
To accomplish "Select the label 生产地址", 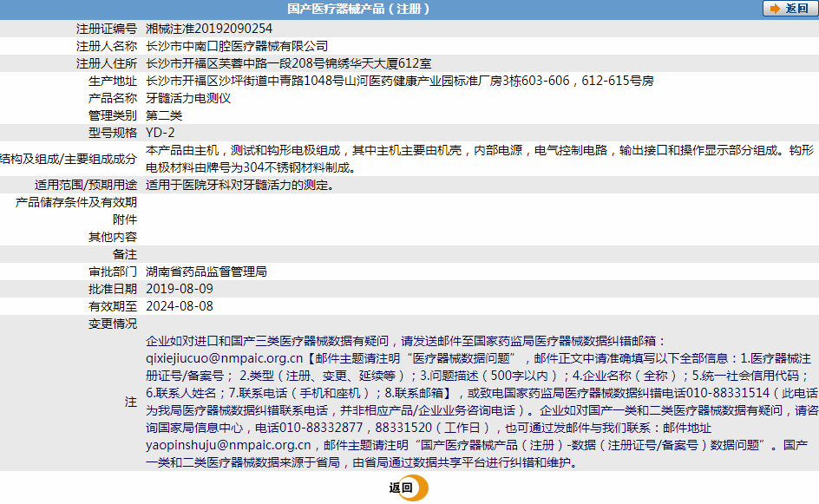I will click(113, 81).
